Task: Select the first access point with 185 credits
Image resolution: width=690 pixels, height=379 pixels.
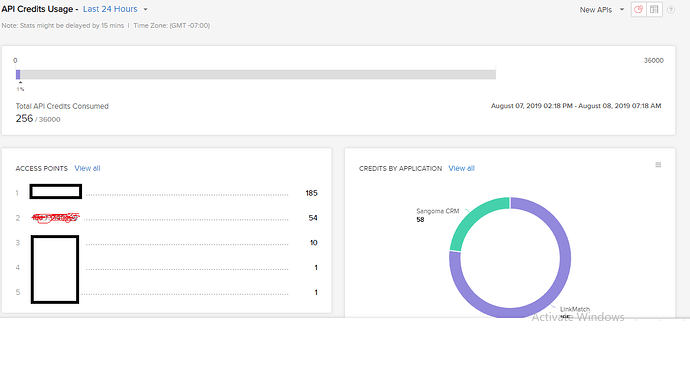Action: pyautogui.click(x=55, y=191)
